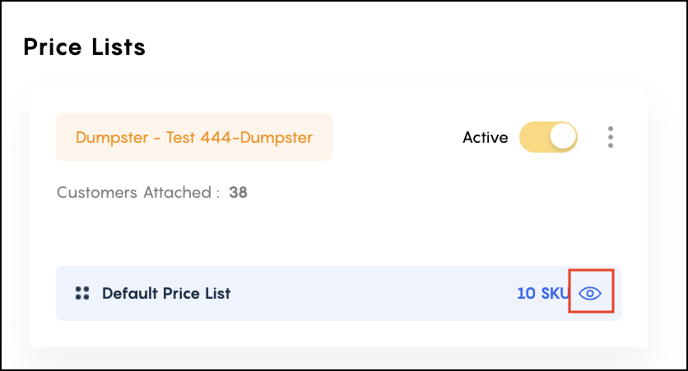Grab the drag handle beside Default Price List
688x371 pixels.
(82, 293)
